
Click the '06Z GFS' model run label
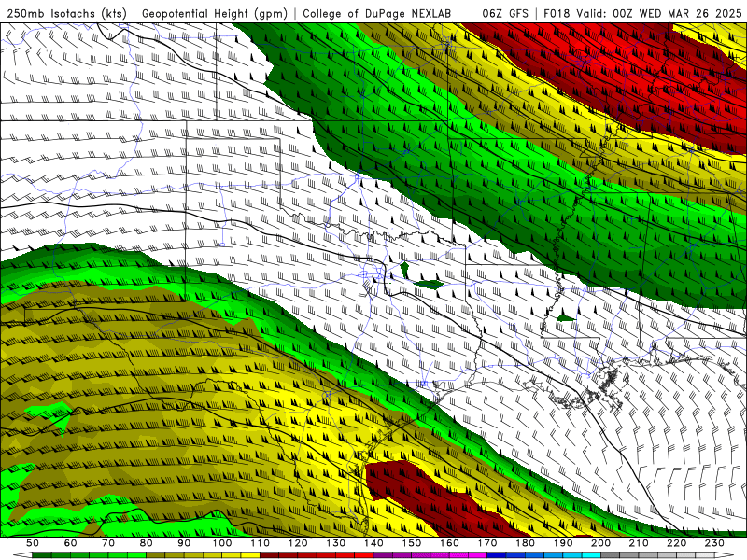click(505, 14)
